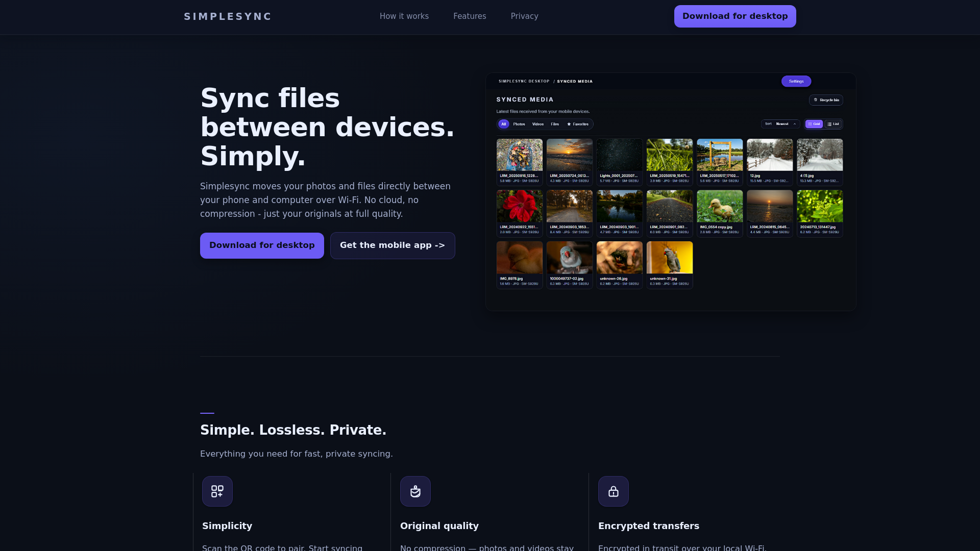Screen dimensions: 980x551
Task: Click the SIMPLESYNC logo
Action: (228, 16)
